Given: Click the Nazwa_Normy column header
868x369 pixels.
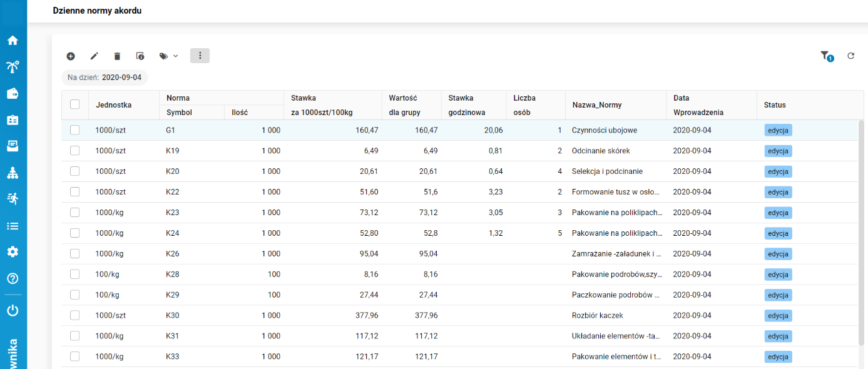Looking at the screenshot, I should (596, 105).
